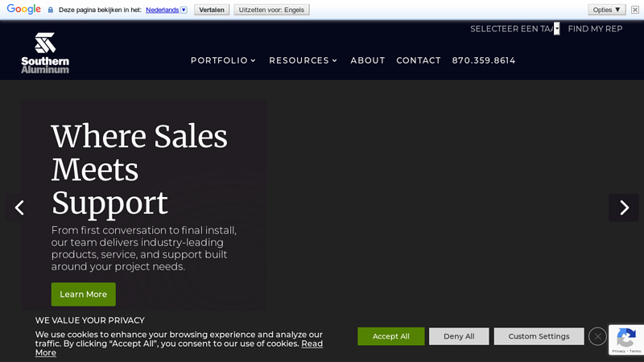
Task: Expand the Portfolio menu
Action: (x=223, y=60)
